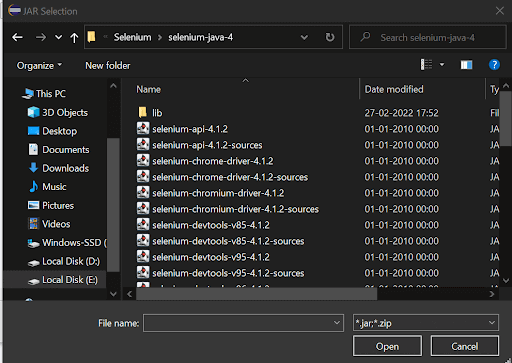Sort files by Date modified column
The image size is (512, 363).
coord(394,89)
